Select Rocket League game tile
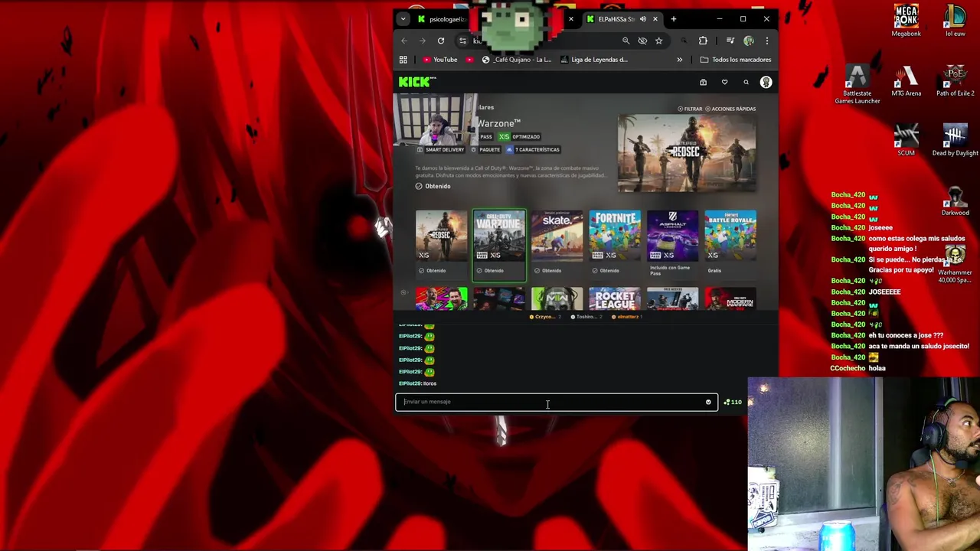The image size is (980, 551). 615,298
